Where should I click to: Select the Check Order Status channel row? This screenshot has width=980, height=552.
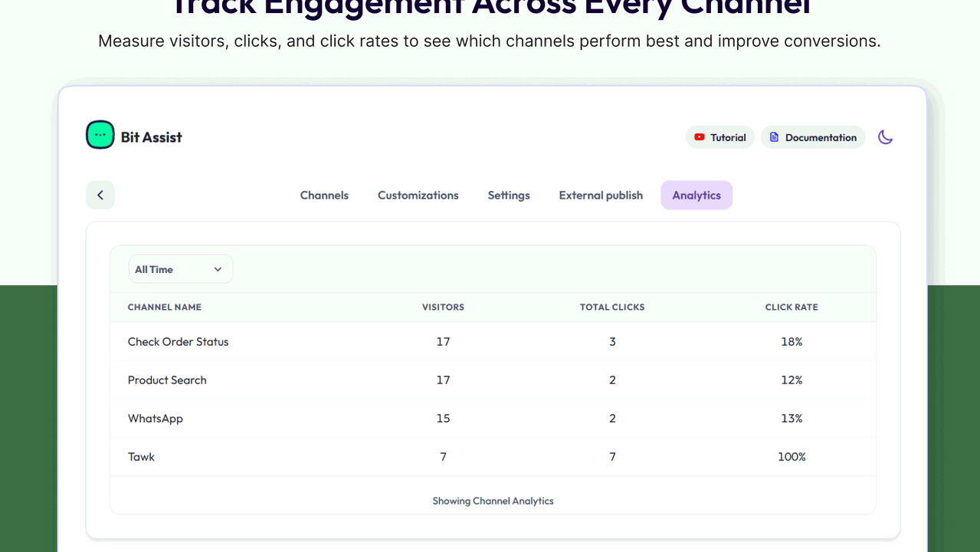click(493, 342)
